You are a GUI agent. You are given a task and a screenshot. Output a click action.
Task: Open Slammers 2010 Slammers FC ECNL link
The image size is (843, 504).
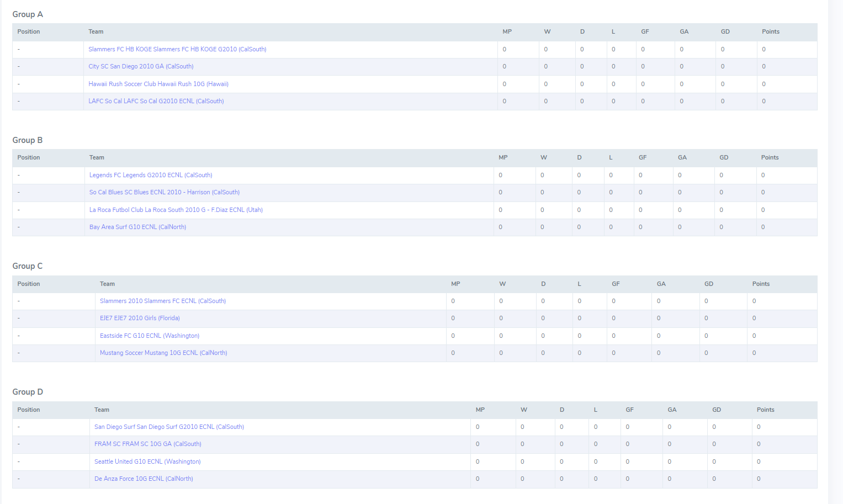tap(162, 301)
